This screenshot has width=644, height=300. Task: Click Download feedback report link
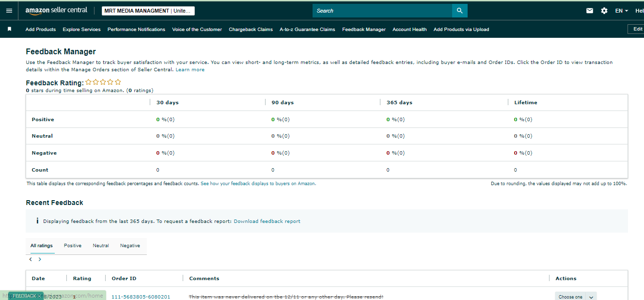pyautogui.click(x=267, y=221)
